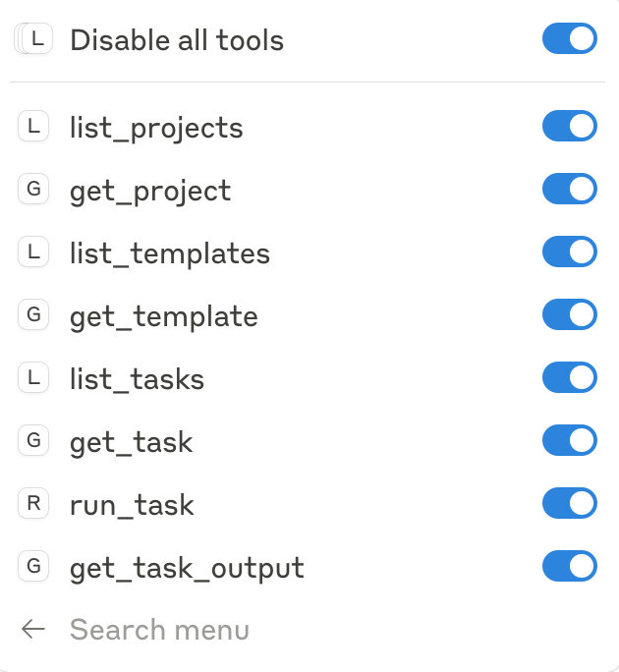Click the Disable all tools label

coord(177,40)
